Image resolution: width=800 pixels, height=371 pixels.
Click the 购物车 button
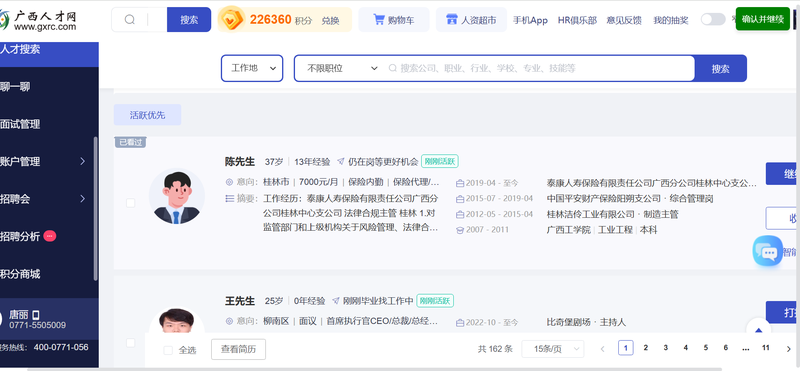(394, 19)
